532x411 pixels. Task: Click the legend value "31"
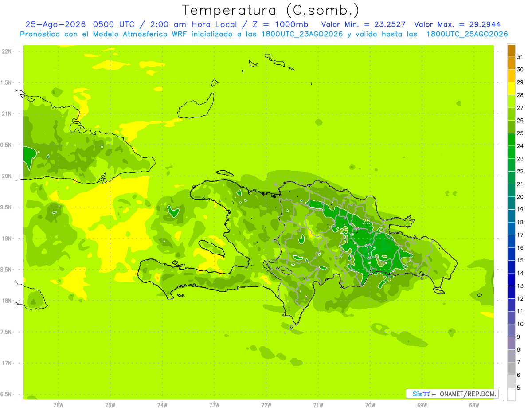[520, 57]
